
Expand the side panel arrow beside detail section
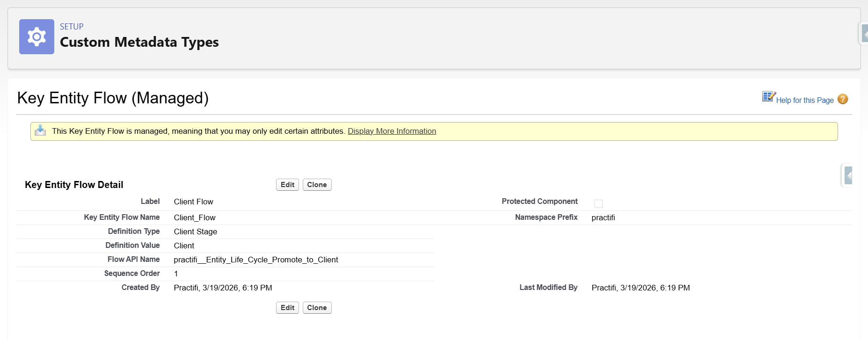coord(848,175)
